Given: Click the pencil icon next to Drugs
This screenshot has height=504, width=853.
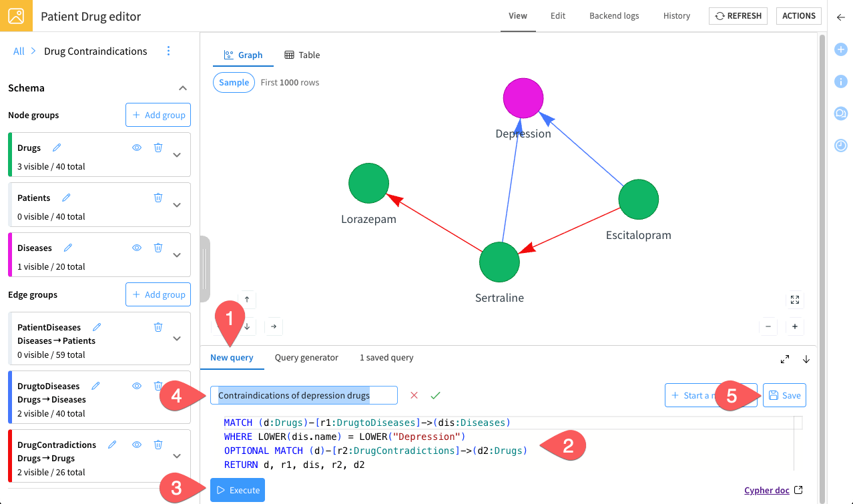Looking at the screenshot, I should pos(57,148).
